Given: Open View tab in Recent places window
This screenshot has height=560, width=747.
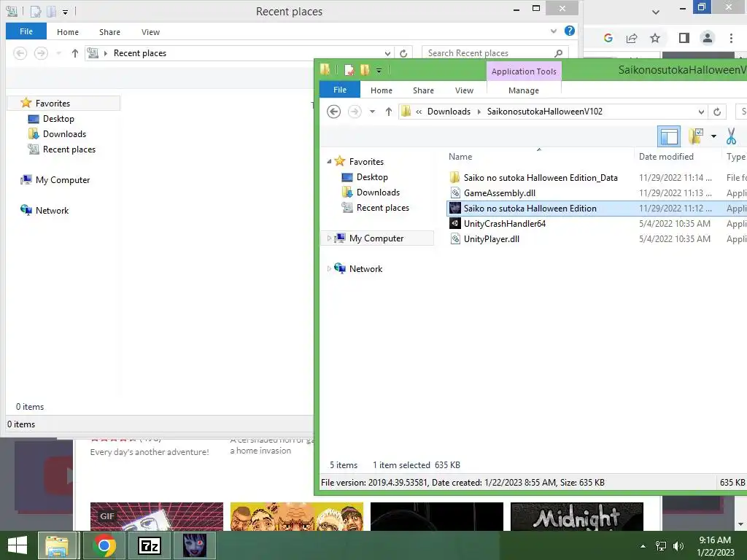Looking at the screenshot, I should [150, 32].
